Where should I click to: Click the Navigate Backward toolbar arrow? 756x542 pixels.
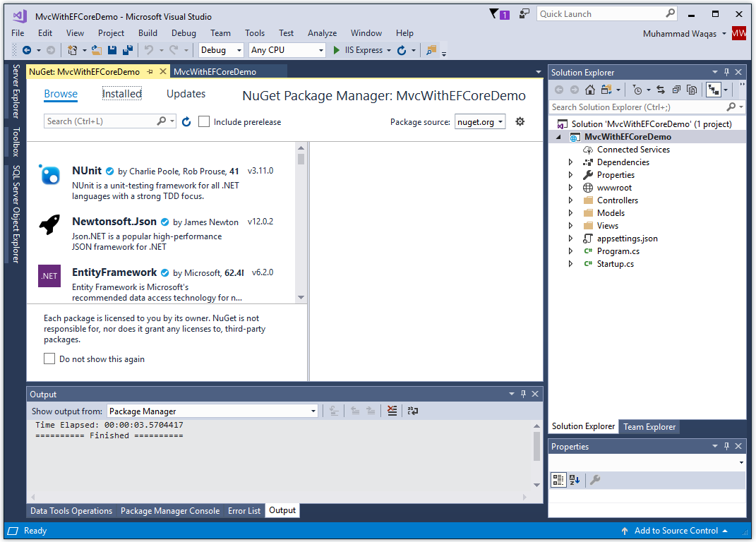(27, 50)
